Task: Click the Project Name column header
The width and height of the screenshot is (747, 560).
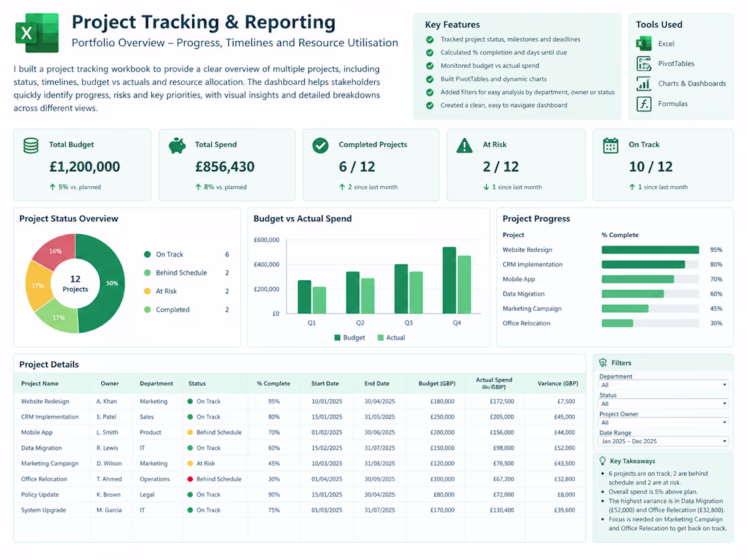Action: (40, 384)
